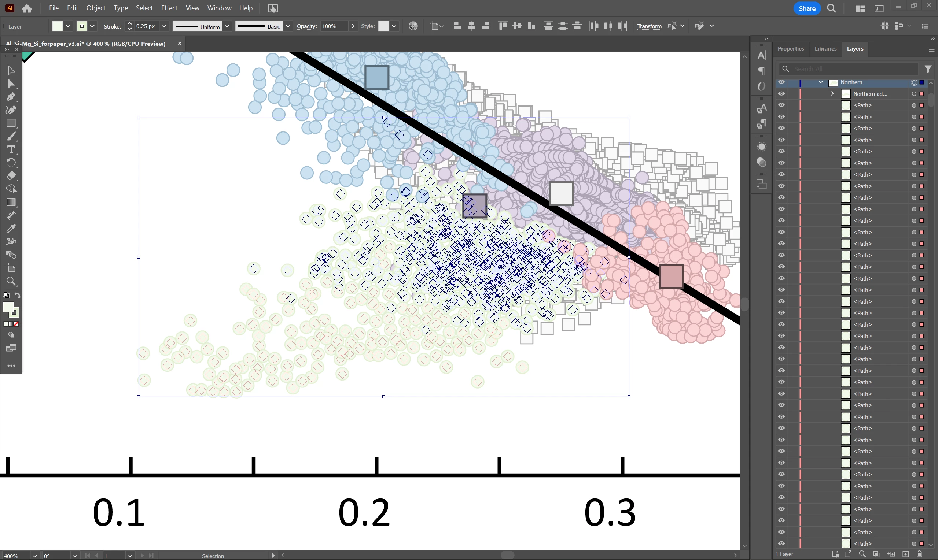Switch to the Properties tab
Viewport: 938px width, 560px height.
[x=790, y=49]
